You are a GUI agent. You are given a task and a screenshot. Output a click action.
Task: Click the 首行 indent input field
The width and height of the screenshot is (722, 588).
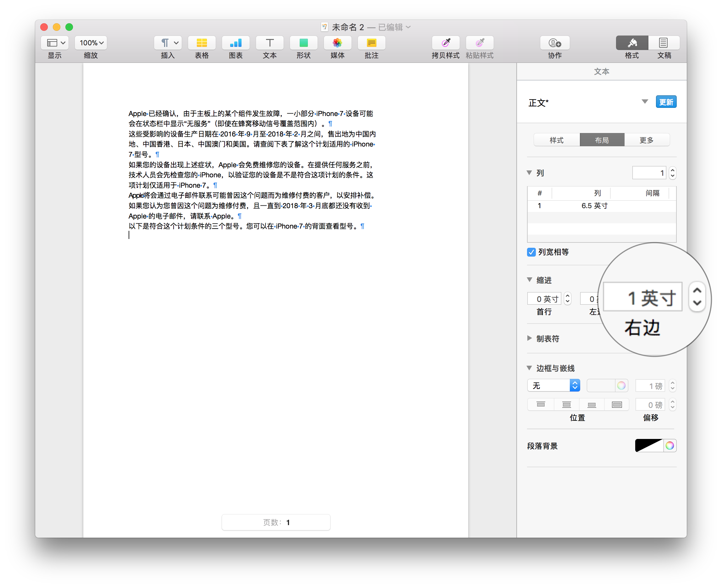point(544,299)
